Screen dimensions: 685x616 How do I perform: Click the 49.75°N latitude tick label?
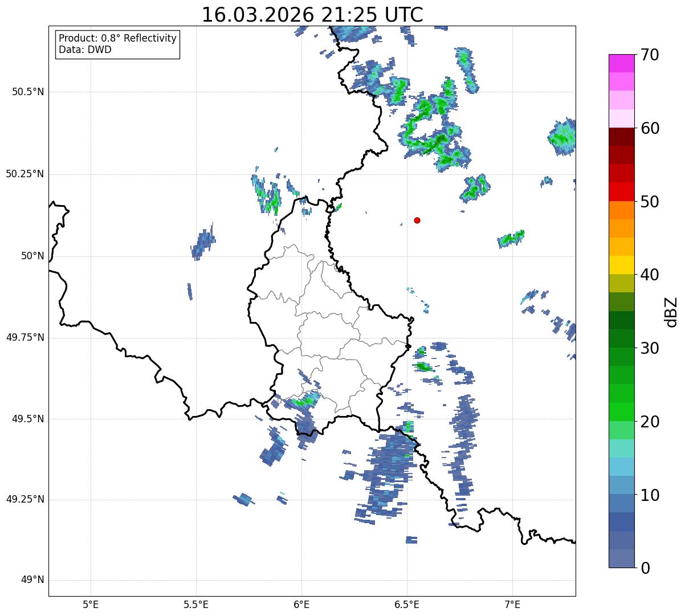tap(25, 337)
